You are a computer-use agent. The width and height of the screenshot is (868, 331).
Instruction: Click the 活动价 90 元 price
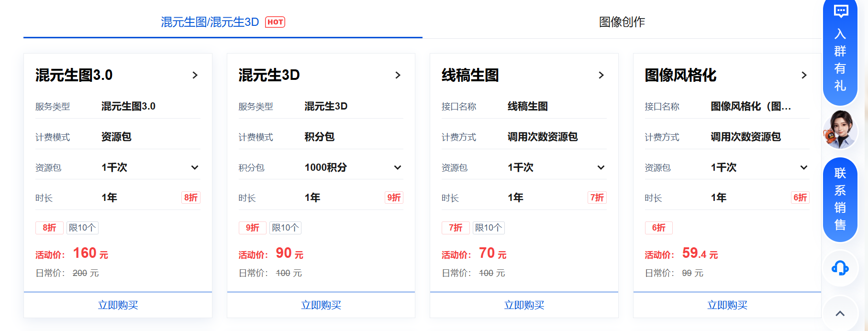point(271,253)
